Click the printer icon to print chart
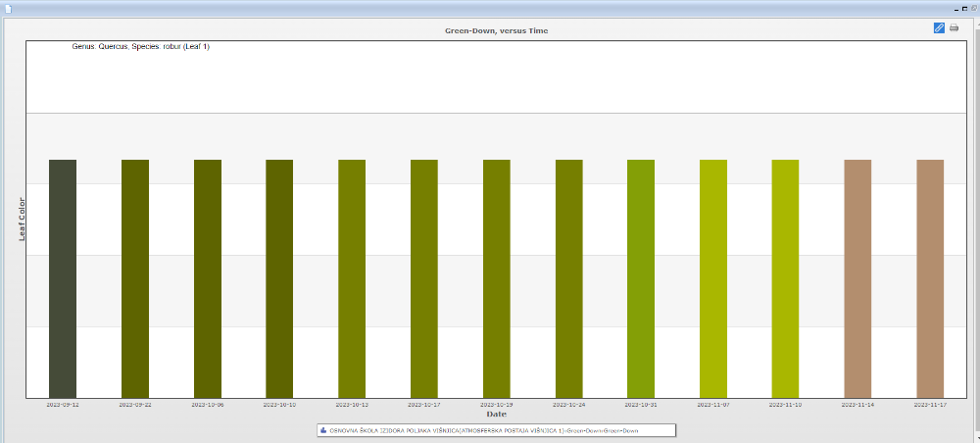 click(x=954, y=28)
